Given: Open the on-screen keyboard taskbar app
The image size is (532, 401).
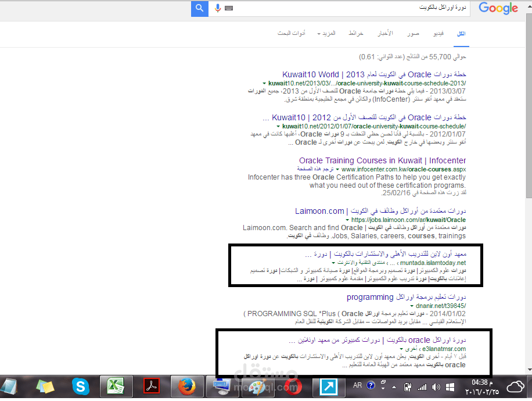Looking at the screenshot, I should 222,386.
